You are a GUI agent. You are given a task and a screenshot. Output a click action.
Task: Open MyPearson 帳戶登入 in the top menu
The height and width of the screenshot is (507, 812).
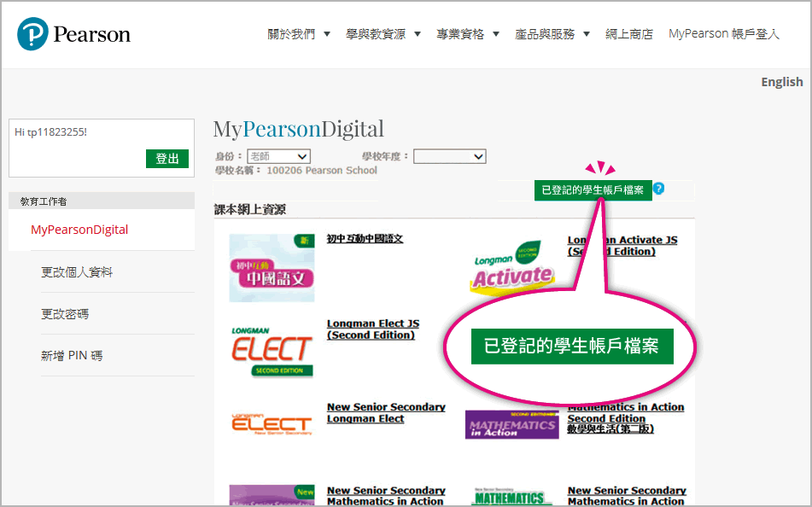723,32
